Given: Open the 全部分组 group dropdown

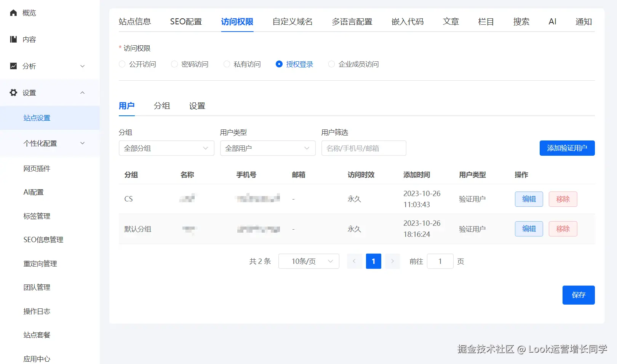Looking at the screenshot, I should tap(166, 148).
